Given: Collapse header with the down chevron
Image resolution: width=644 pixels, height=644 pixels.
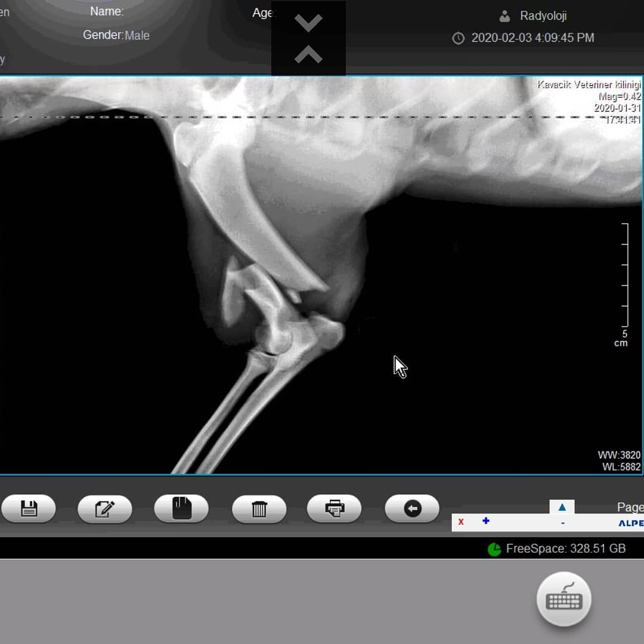Looking at the screenshot, I should coord(308,23).
